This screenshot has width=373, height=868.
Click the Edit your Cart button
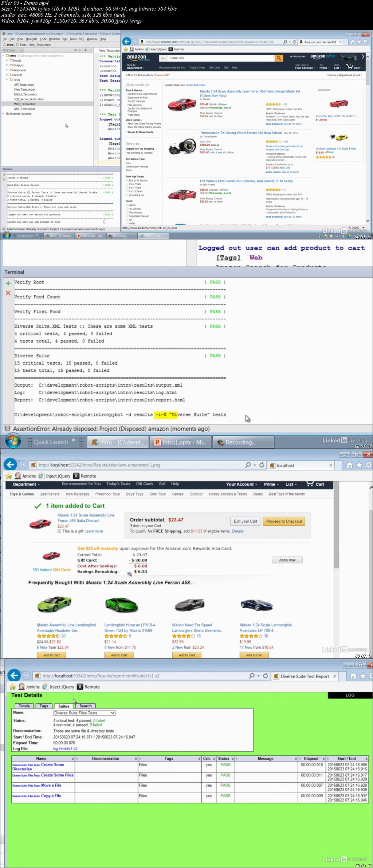pyautogui.click(x=245, y=521)
